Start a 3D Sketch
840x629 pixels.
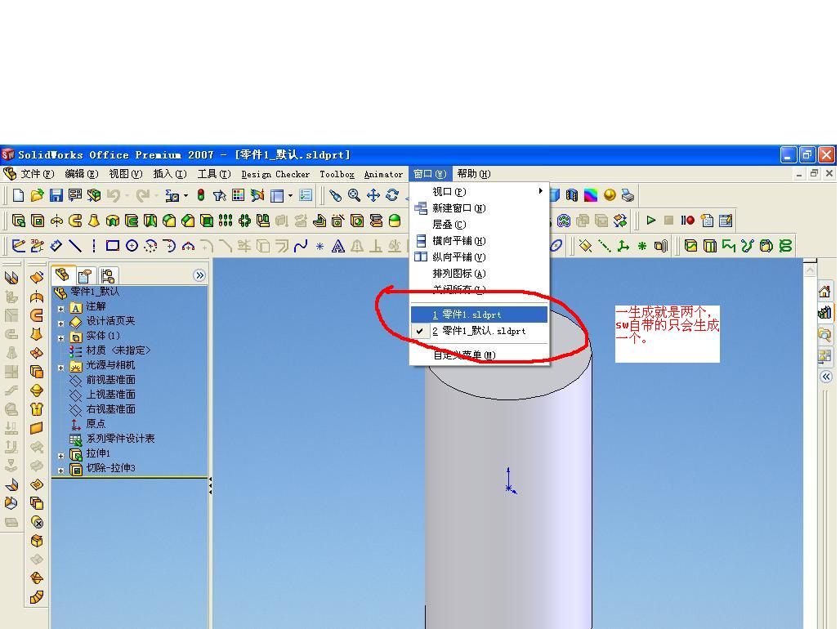37,246
